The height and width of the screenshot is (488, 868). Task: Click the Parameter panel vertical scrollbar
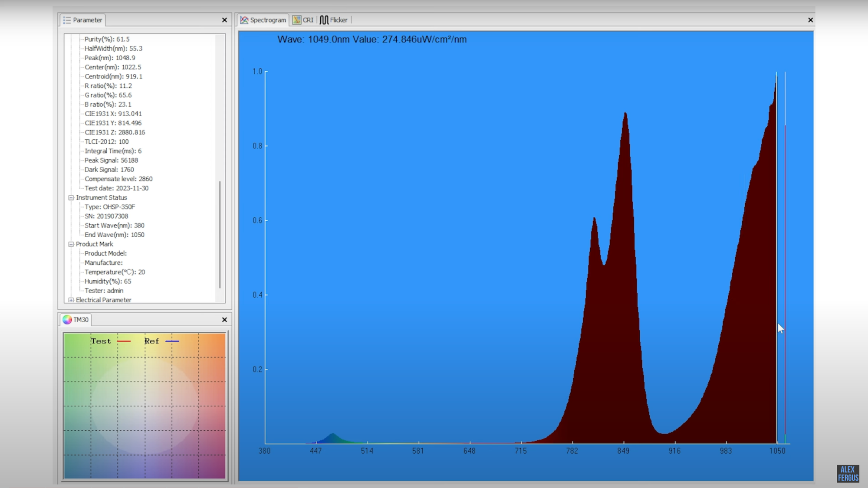(x=220, y=234)
